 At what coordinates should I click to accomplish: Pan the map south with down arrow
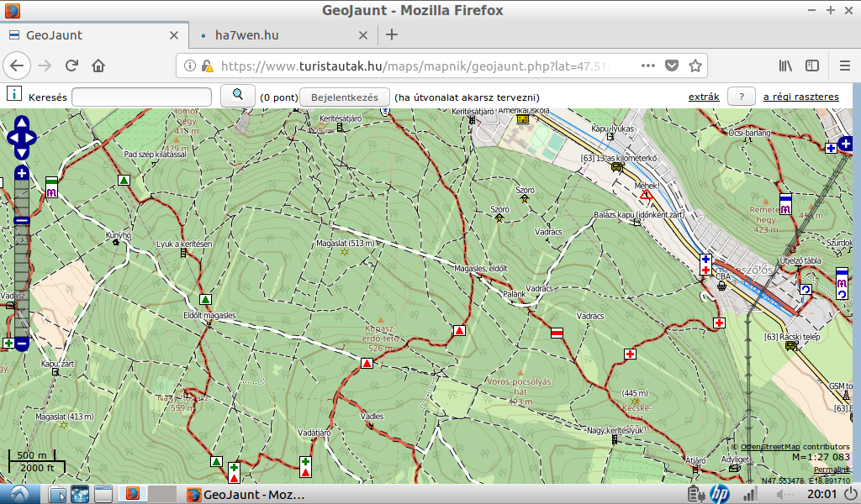(x=22, y=152)
